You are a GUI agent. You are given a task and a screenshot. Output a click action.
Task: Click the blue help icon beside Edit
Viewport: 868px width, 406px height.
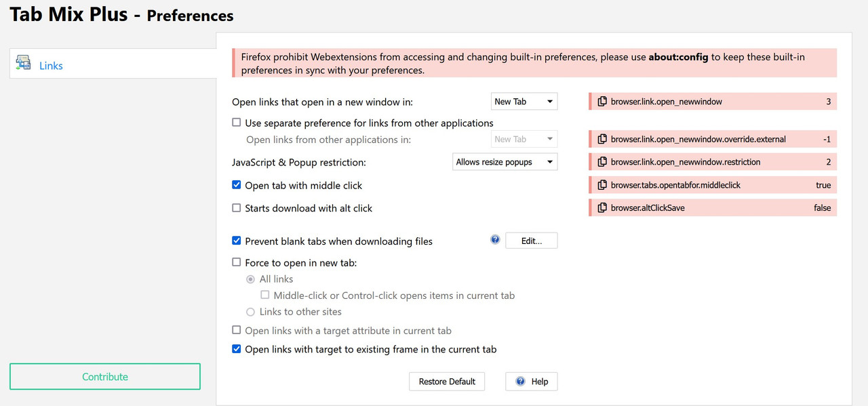(495, 240)
